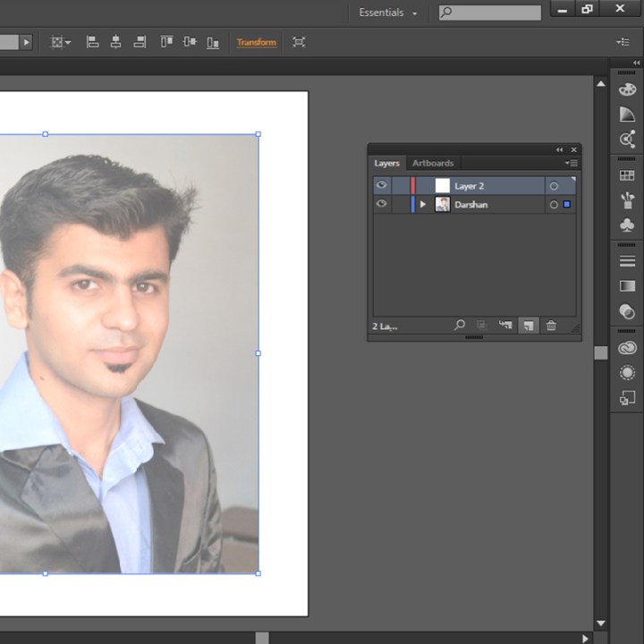Switch to the Artboards tab

[433, 164]
